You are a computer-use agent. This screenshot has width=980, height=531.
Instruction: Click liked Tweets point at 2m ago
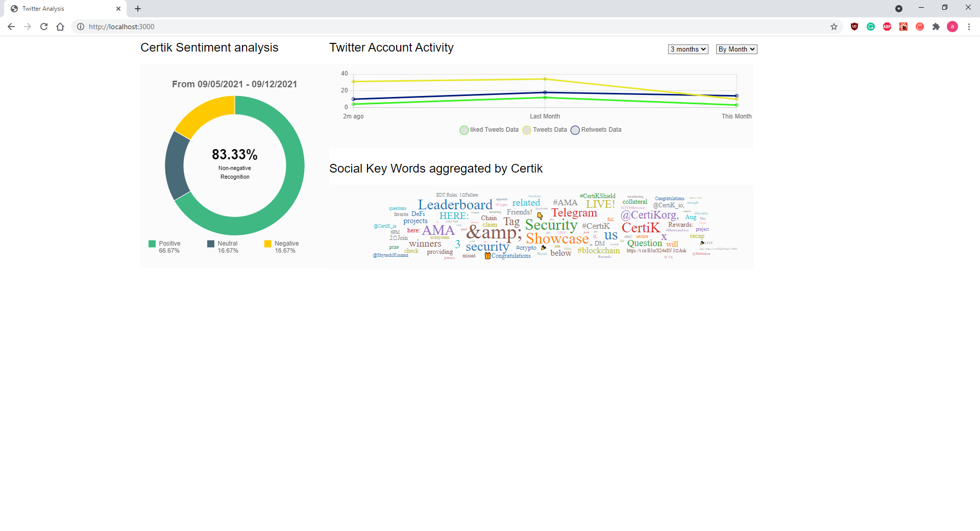tap(353, 104)
